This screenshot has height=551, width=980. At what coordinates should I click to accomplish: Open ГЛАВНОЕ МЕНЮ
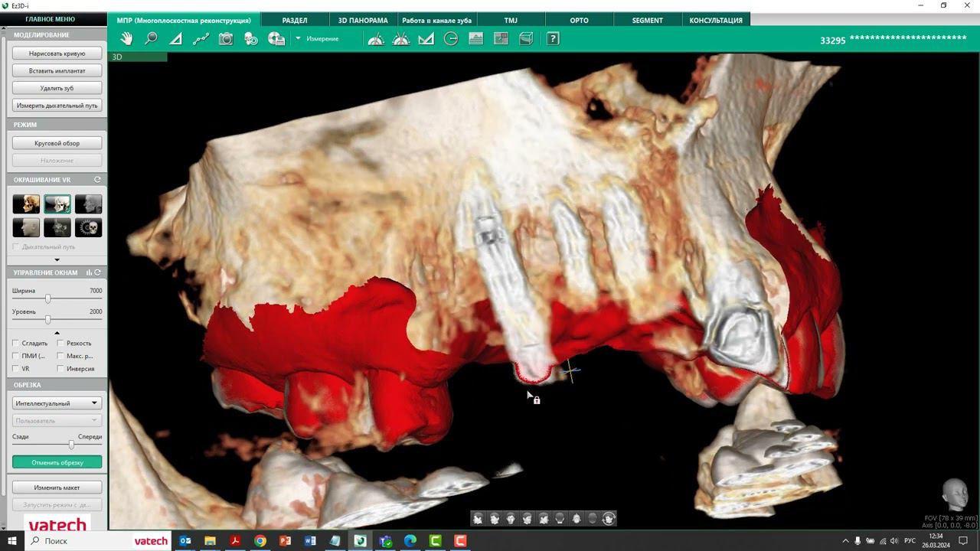(x=50, y=19)
